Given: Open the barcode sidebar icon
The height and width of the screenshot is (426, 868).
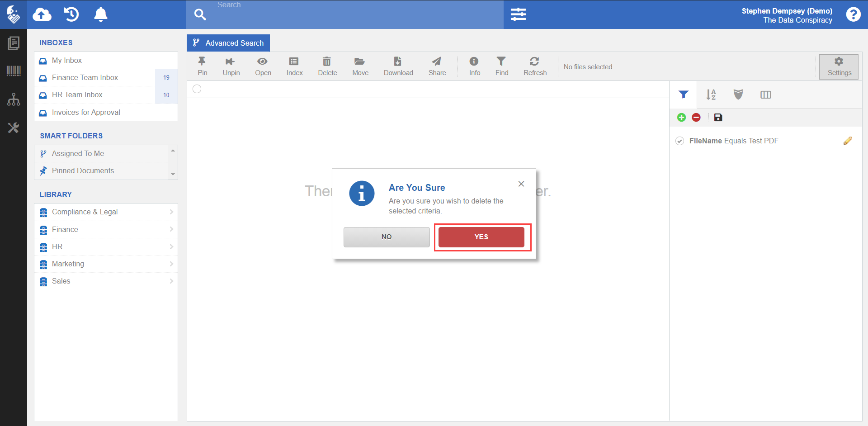Looking at the screenshot, I should click(x=14, y=71).
